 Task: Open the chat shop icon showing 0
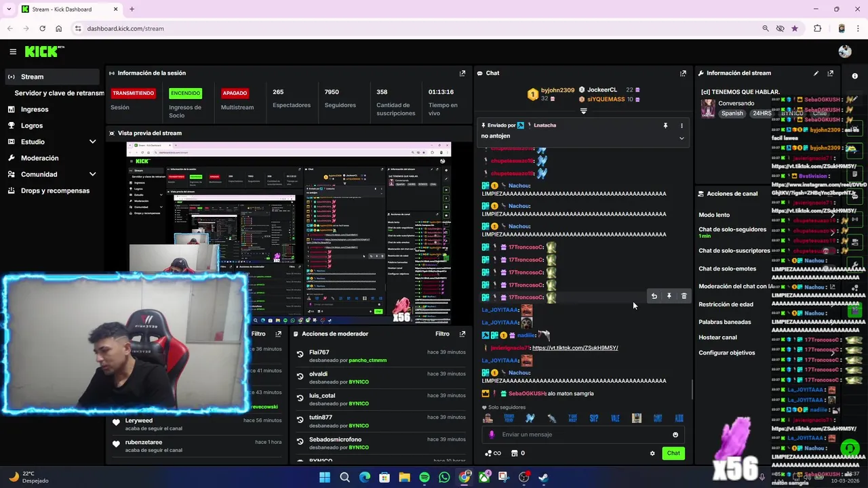pos(517,453)
